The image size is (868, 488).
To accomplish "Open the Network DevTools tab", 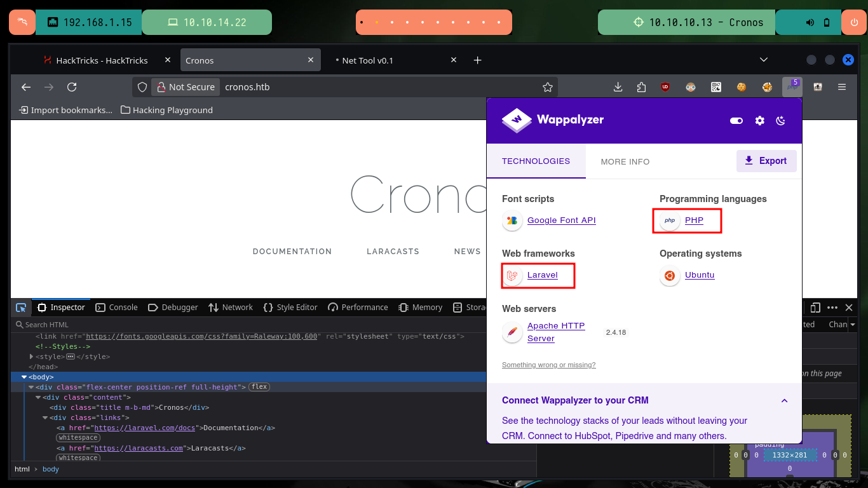I will coord(231,308).
